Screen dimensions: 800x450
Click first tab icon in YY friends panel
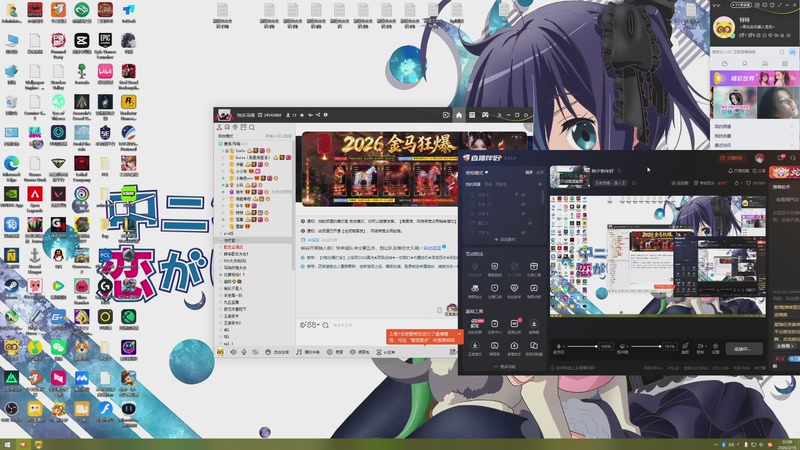[725, 64]
